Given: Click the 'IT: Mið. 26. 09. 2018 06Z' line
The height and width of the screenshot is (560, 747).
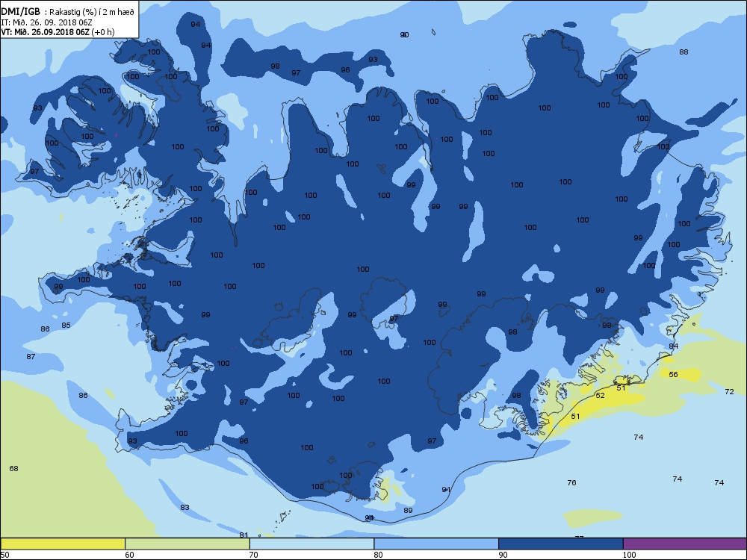Looking at the screenshot, I should tap(46, 22).
